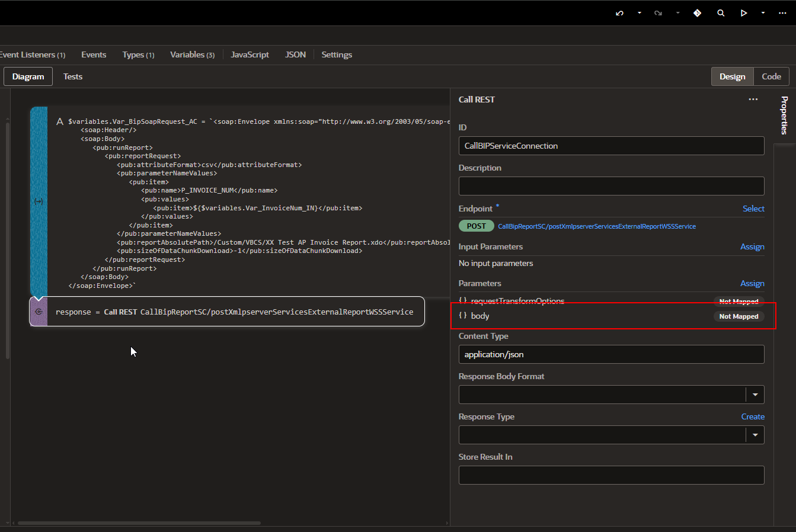Screen dimensions: 796x532
Task: Edit the Content Type field
Action: pyautogui.click(x=611, y=354)
